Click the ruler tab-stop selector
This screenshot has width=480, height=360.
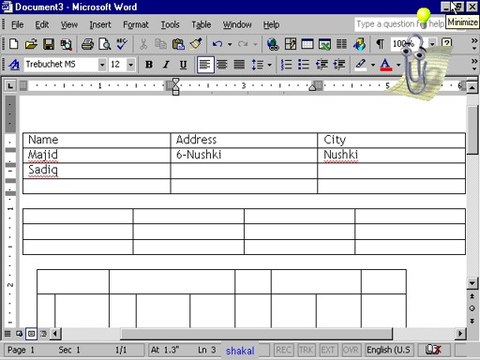click(x=10, y=86)
